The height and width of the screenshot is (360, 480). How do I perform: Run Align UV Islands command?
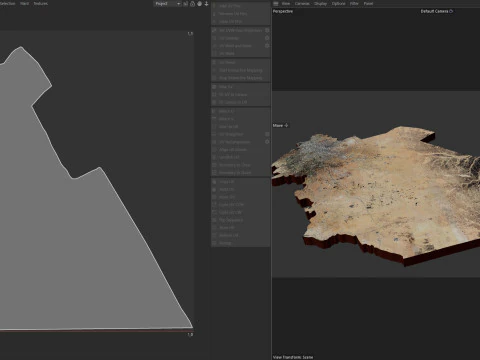pyautogui.click(x=240, y=150)
